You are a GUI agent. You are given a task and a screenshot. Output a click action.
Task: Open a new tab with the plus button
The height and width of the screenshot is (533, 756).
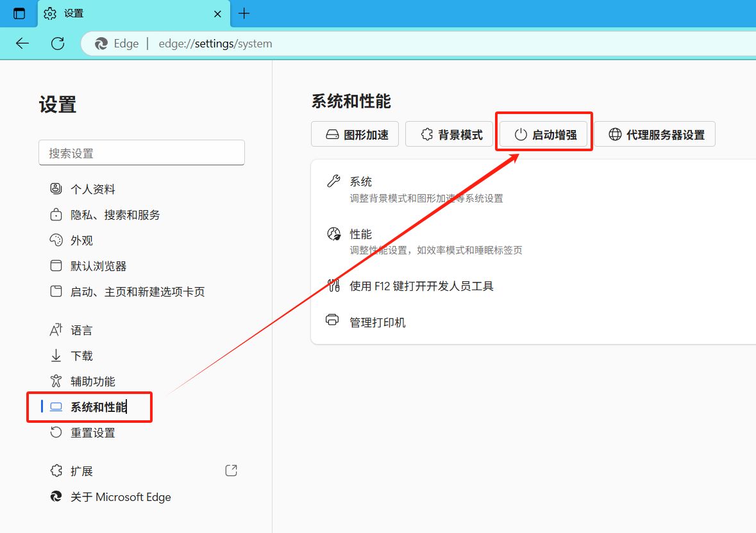[x=244, y=13]
